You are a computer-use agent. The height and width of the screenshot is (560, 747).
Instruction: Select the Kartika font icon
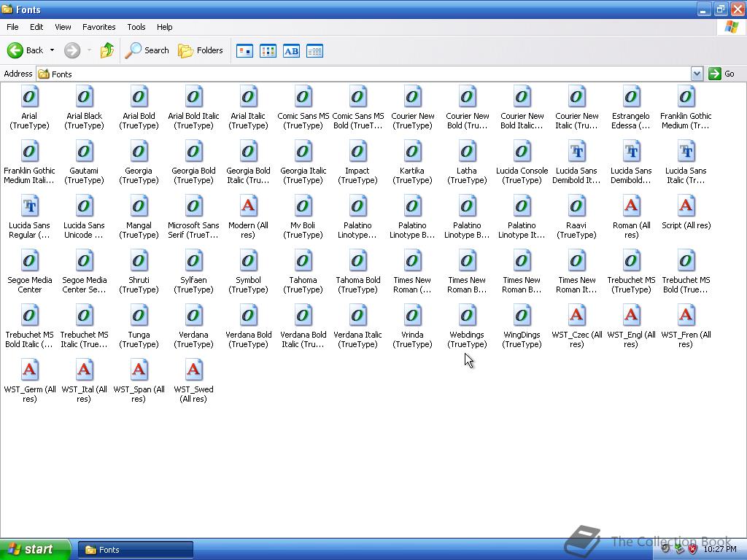point(413,152)
